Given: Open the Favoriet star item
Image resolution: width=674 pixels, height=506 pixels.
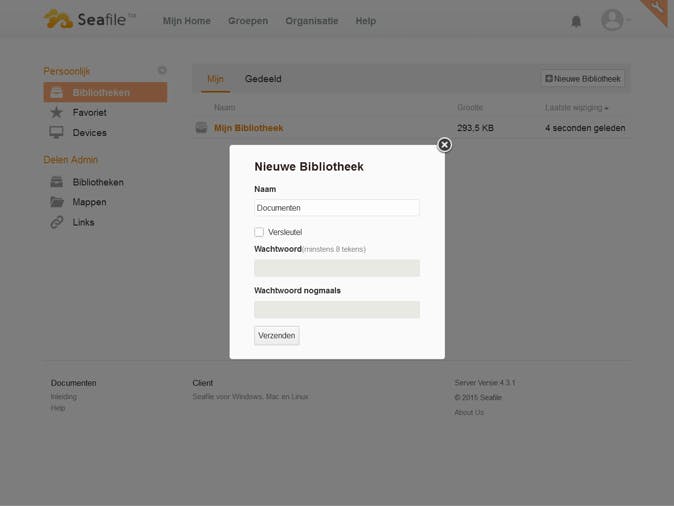Looking at the screenshot, I should [89, 113].
